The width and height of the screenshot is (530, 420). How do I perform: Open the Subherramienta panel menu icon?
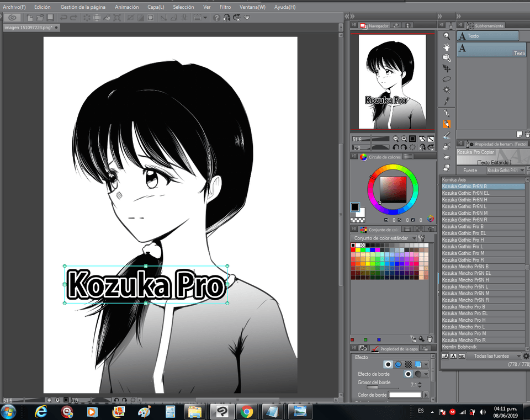point(460,25)
